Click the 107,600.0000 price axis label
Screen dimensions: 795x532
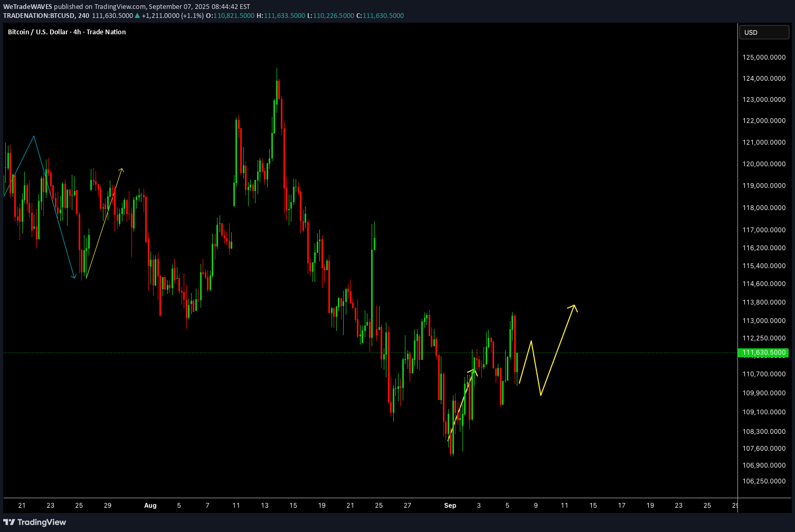click(x=764, y=449)
